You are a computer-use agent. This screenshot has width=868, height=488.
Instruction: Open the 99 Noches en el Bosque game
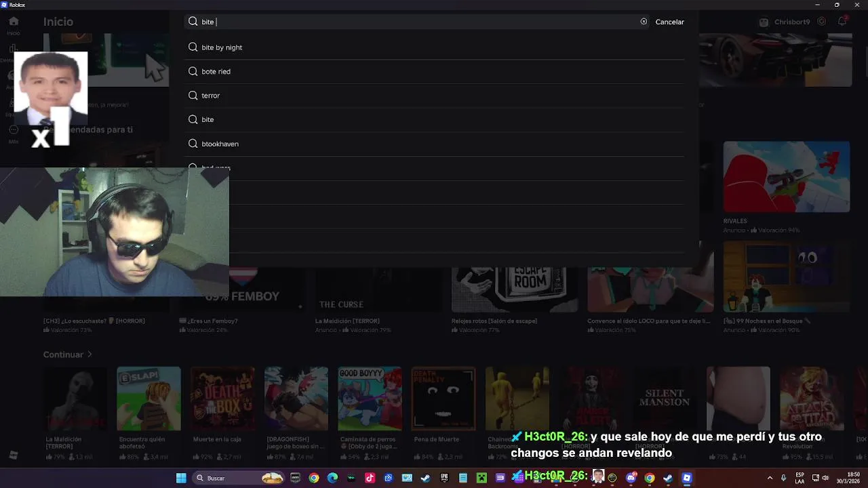(x=786, y=277)
